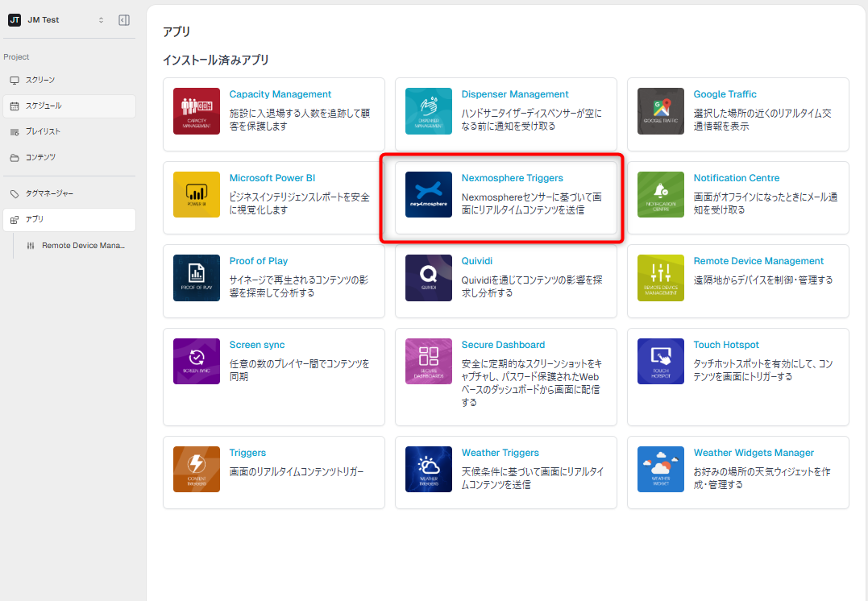Open the Nexmosphere Triggers title link
Image resolution: width=868 pixels, height=601 pixels.
[512, 178]
